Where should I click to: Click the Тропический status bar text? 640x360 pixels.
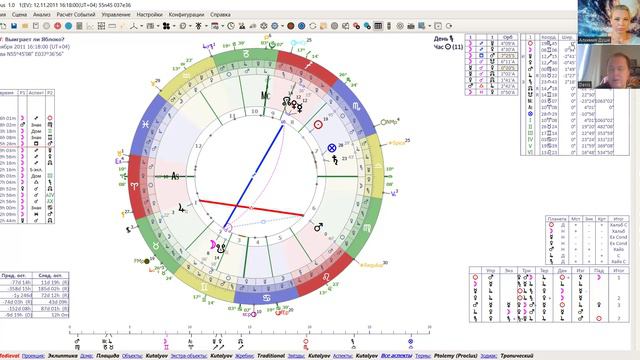516,356
